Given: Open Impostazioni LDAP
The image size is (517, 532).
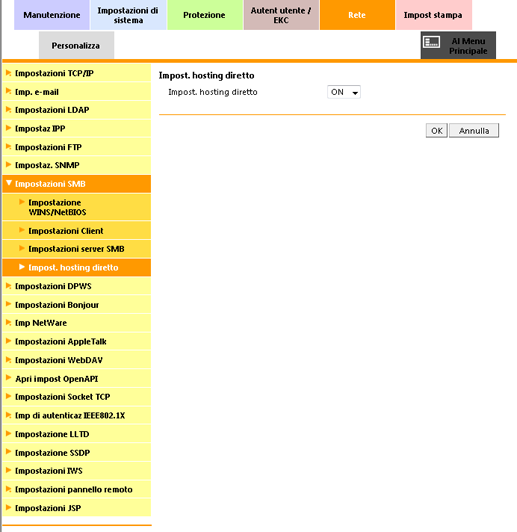Looking at the screenshot, I should pos(77,110).
